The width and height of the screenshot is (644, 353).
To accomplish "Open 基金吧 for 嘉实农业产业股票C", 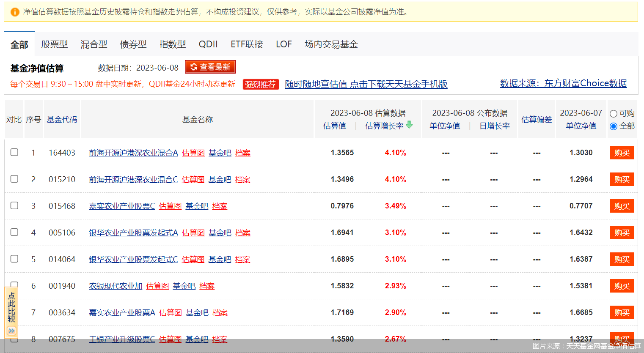I will [196, 206].
